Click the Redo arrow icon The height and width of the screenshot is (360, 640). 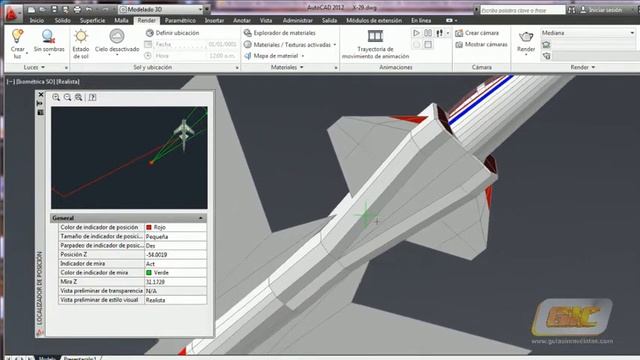point(105,9)
